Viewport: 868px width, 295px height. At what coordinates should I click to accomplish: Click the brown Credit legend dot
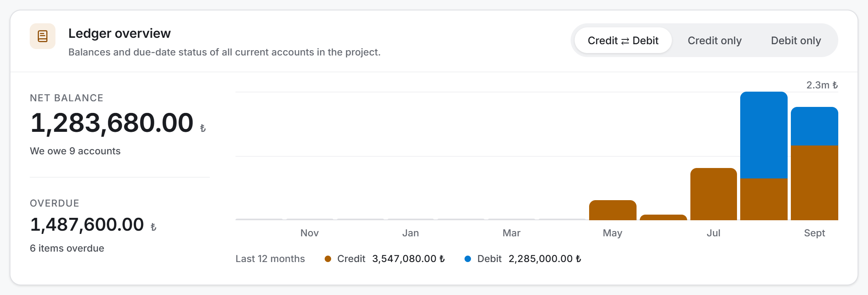[328, 259]
